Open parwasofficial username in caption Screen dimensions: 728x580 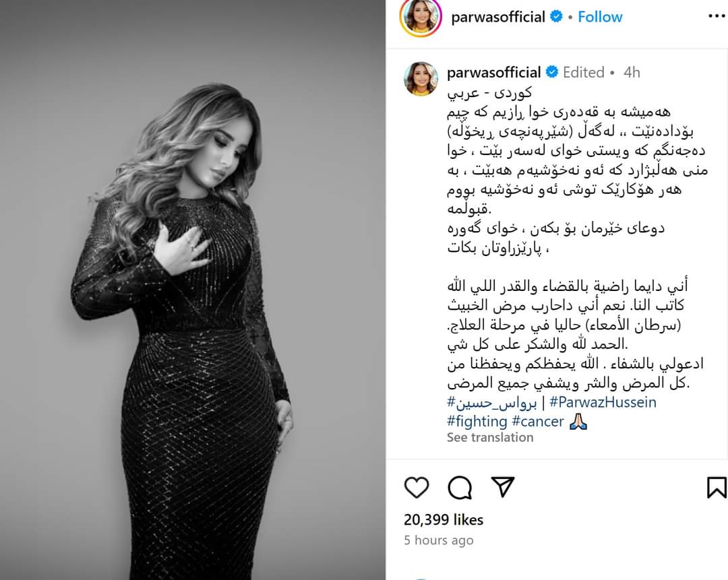point(493,72)
